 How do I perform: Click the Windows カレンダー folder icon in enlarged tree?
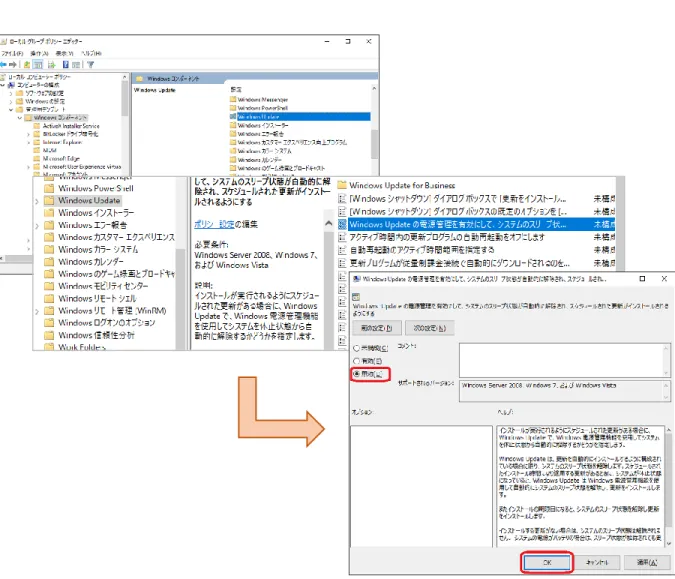coord(49,262)
